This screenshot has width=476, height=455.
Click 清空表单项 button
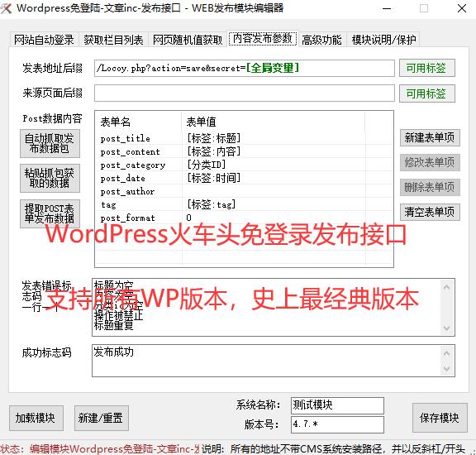click(430, 212)
